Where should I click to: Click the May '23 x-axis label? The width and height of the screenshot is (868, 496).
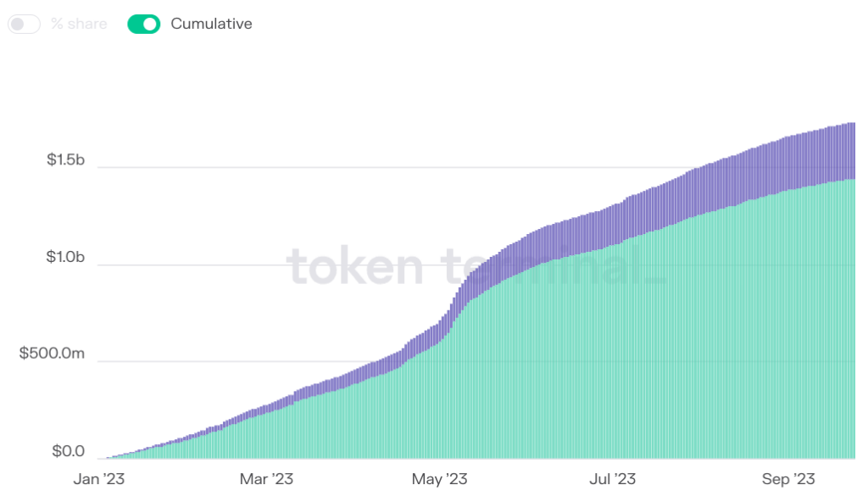point(440,479)
